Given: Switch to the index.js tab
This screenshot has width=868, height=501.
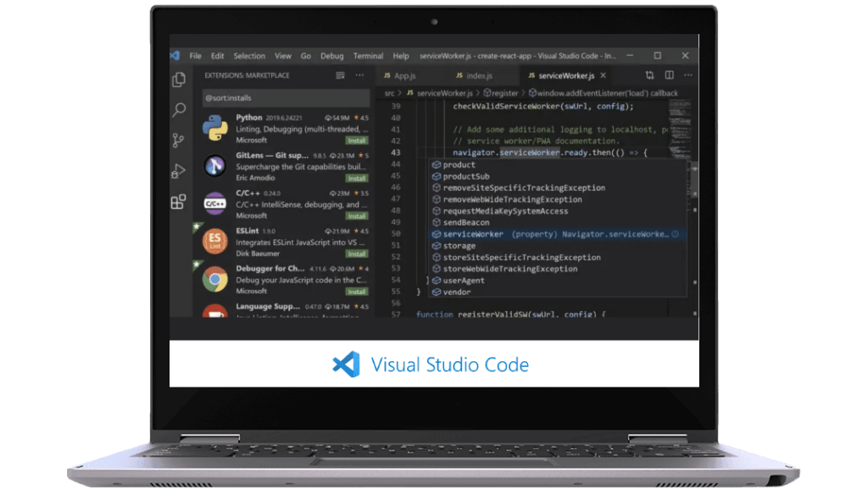Looking at the screenshot, I should point(474,75).
